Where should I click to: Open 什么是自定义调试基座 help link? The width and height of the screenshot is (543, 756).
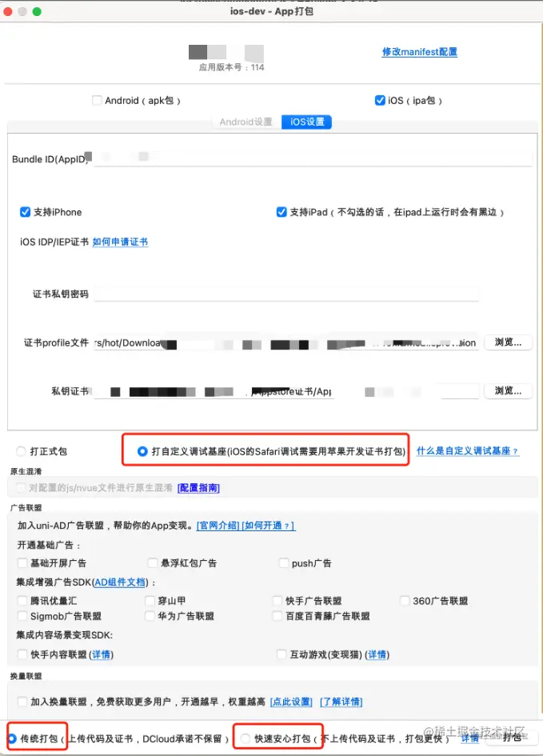[x=467, y=451]
